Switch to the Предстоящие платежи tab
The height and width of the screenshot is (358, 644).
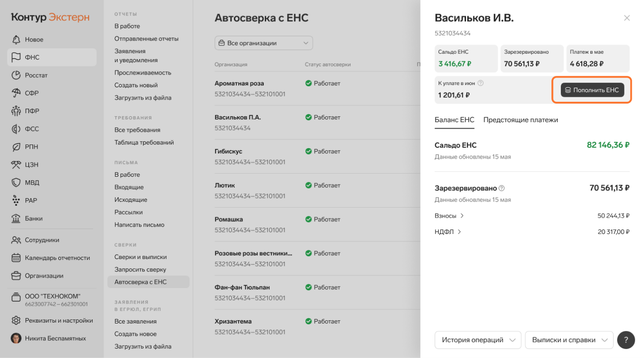coord(520,120)
